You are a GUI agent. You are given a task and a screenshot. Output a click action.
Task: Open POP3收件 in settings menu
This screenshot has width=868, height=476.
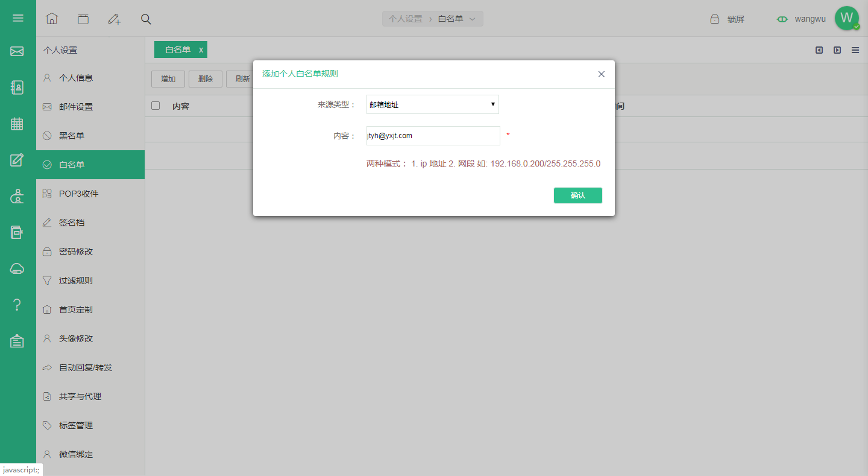[x=90, y=194]
